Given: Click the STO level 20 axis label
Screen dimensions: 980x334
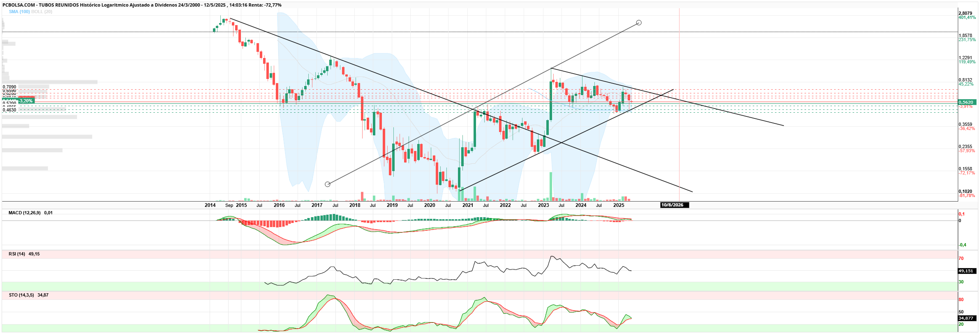Looking at the screenshot, I should [961, 324].
